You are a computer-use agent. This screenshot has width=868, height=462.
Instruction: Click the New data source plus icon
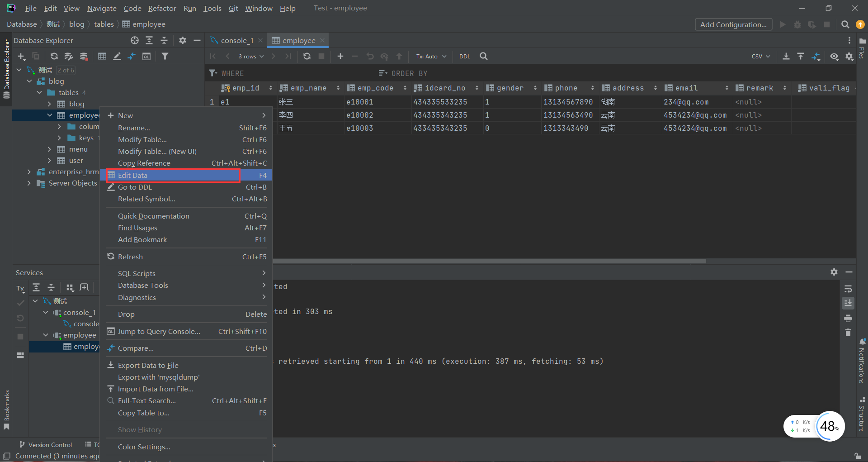(21, 56)
